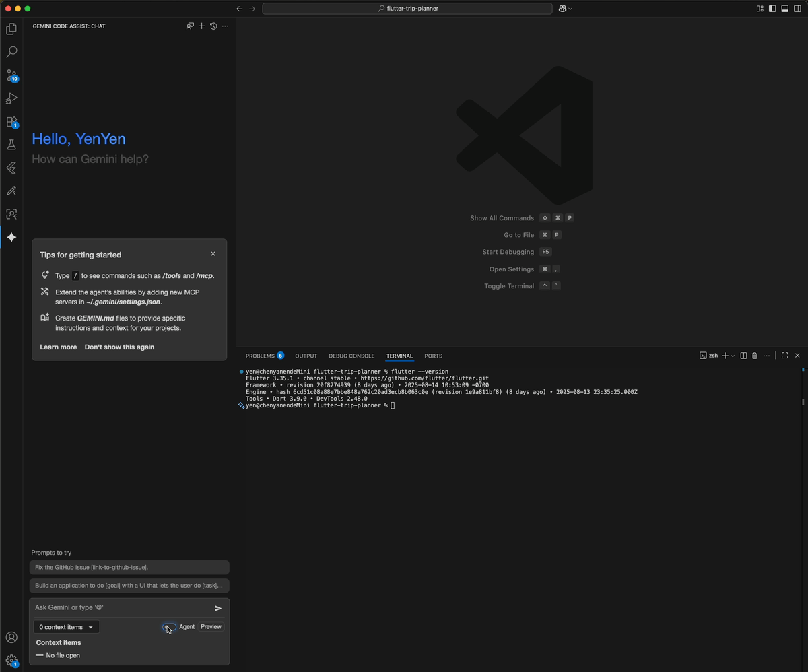Screen dimensions: 808x672
Task: Open the Extensions view in activity bar
Action: click(11, 122)
